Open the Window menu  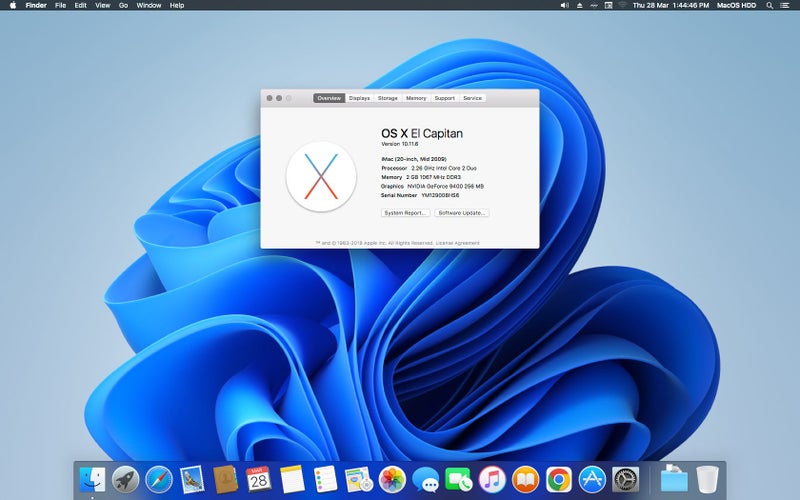pos(148,5)
